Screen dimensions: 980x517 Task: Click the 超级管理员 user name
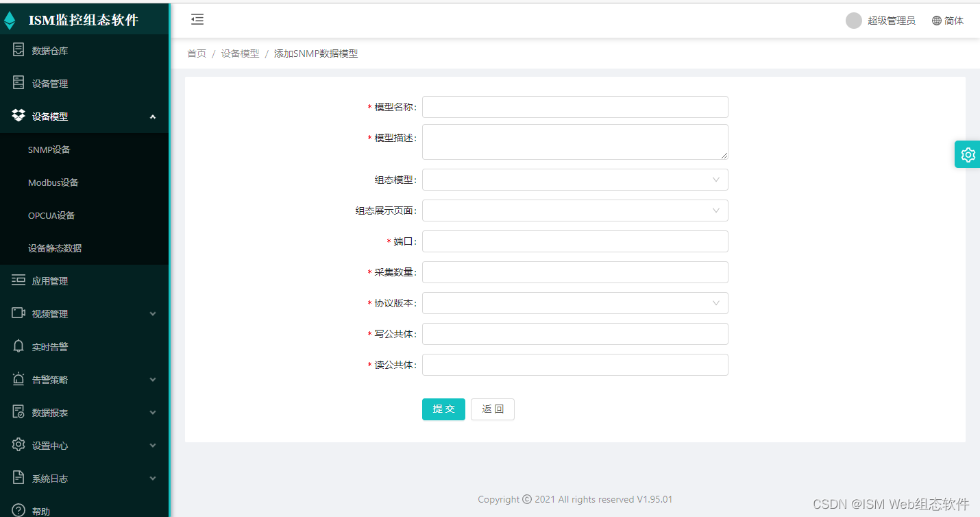click(x=892, y=21)
